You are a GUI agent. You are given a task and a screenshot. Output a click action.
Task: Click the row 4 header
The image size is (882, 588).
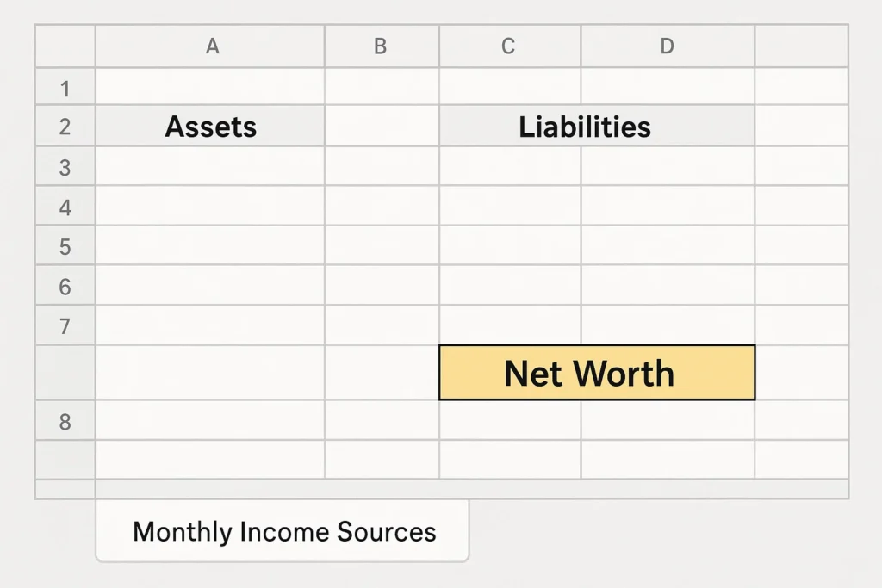click(65, 207)
